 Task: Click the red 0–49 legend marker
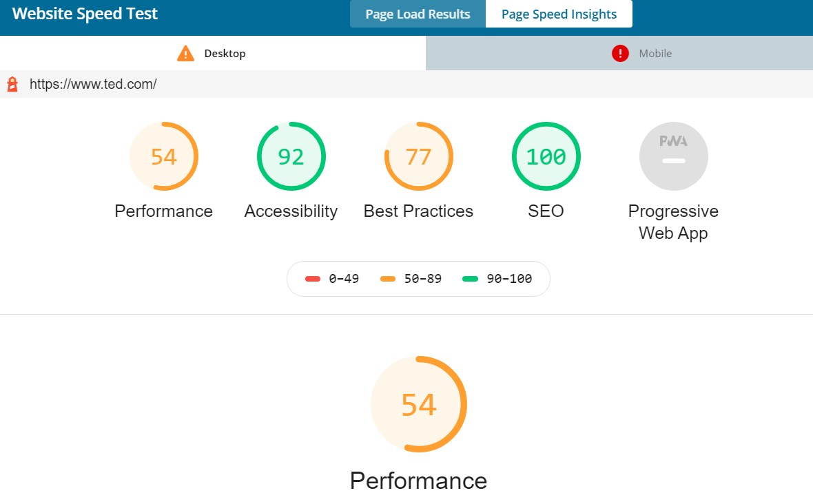click(313, 279)
